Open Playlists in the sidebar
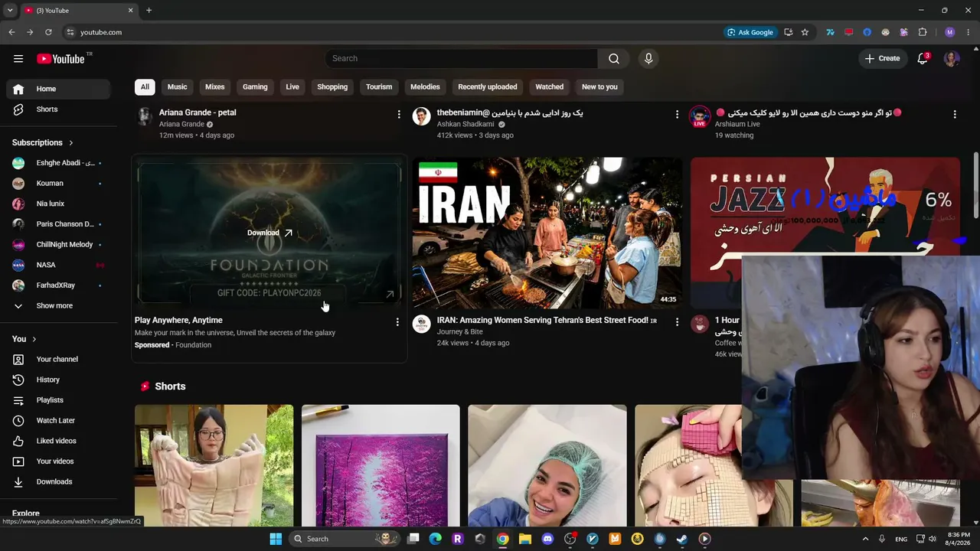The height and width of the screenshot is (551, 980). pyautogui.click(x=58, y=400)
